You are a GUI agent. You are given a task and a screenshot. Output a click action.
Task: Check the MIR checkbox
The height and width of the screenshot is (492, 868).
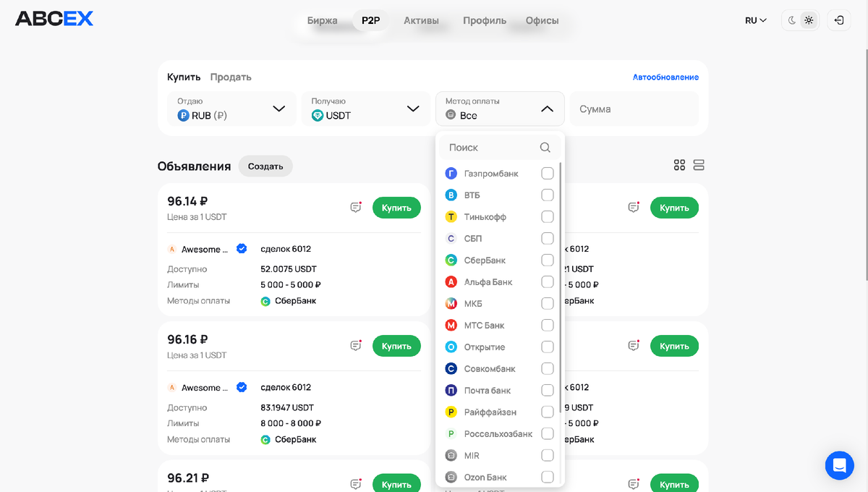[x=548, y=456]
